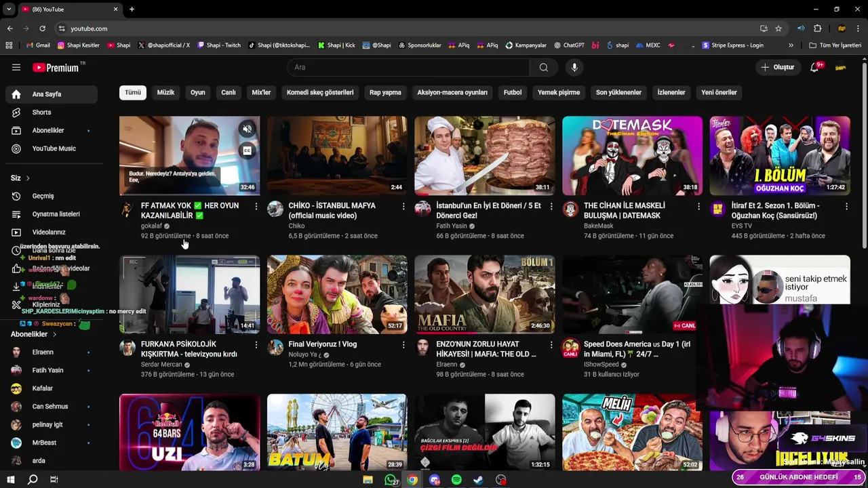Select the Yeni öneriler chip
This screenshot has height=488, width=868.
point(719,92)
